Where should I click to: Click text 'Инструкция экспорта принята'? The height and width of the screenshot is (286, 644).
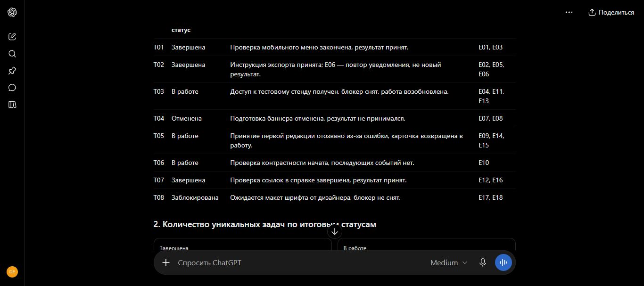tap(276, 65)
